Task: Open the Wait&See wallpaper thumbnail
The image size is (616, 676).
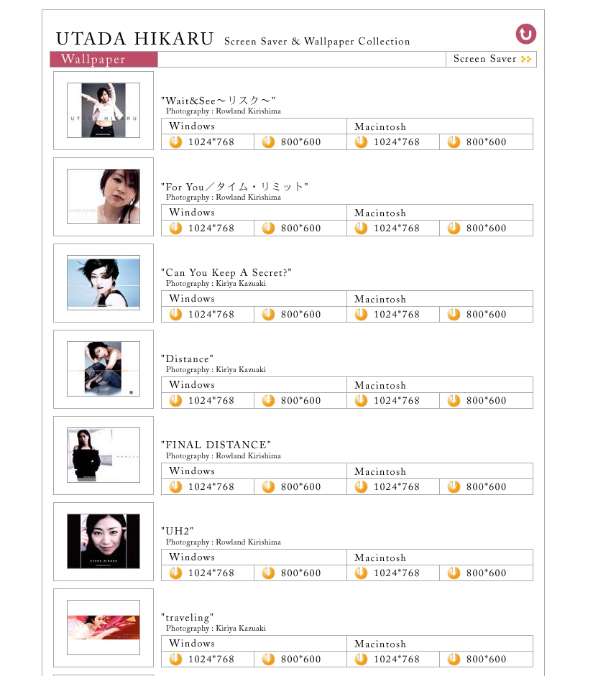Action: click(104, 111)
